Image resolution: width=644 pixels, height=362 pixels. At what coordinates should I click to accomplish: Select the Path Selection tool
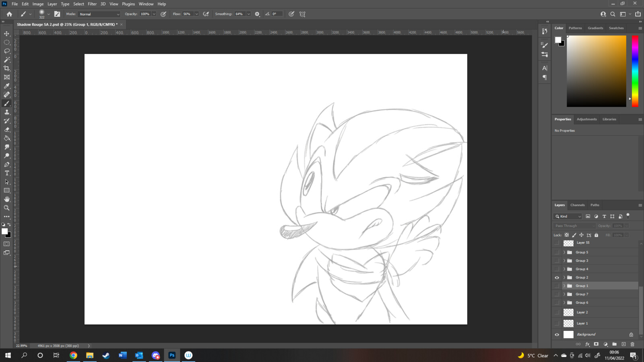(x=7, y=182)
